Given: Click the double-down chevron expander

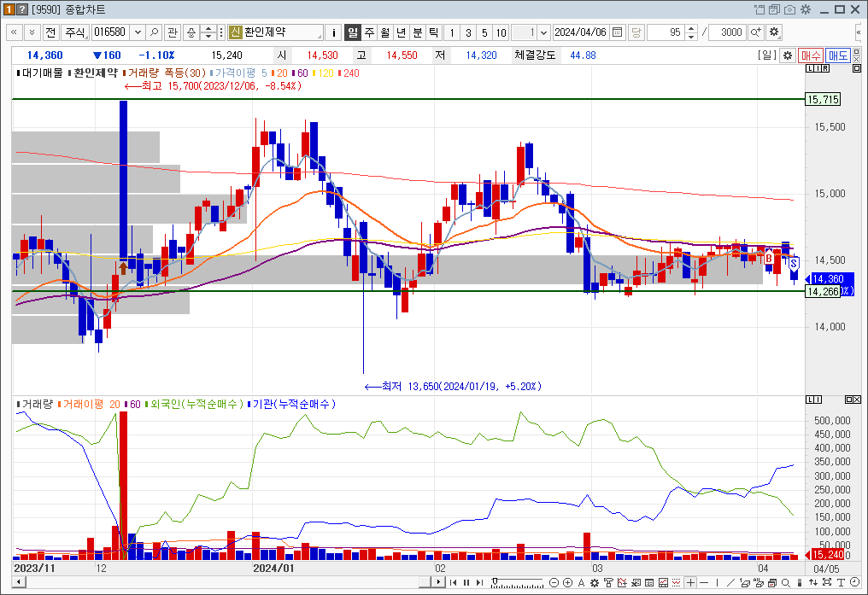Looking at the screenshot, I should pos(32,32).
